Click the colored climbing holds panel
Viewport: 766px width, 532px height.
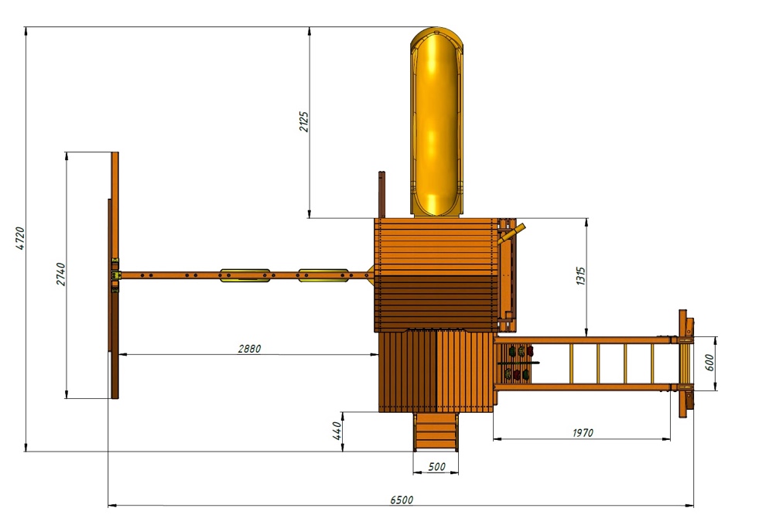point(518,363)
